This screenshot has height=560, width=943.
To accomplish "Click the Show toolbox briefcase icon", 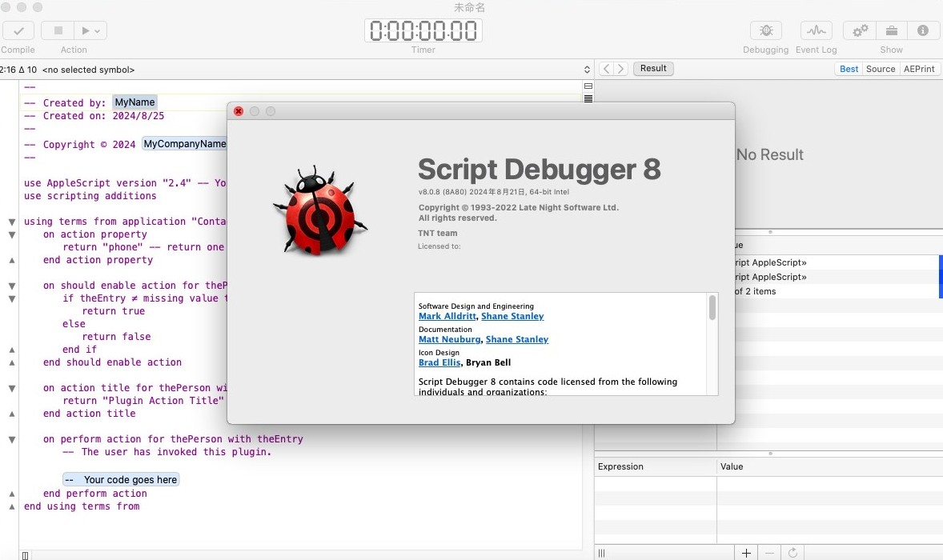I will 891,30.
